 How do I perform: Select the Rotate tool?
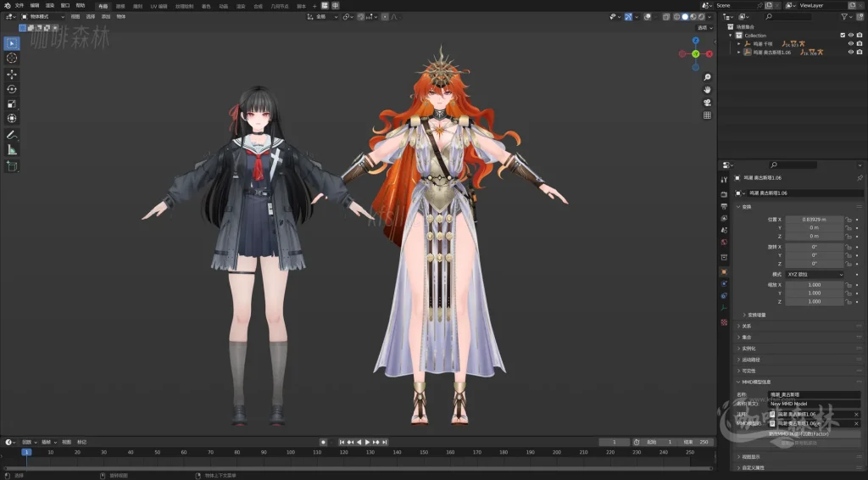click(x=12, y=89)
